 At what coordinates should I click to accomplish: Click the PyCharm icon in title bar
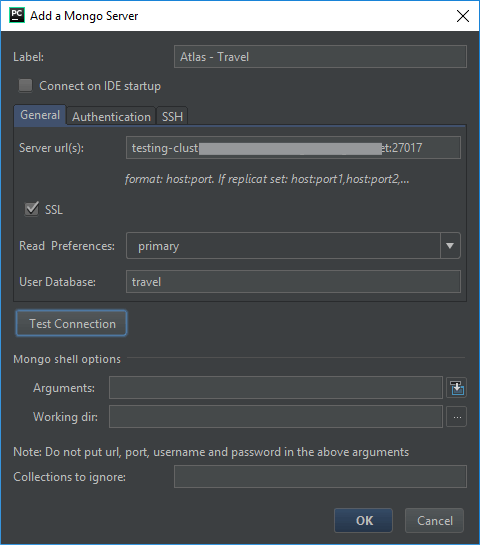coord(17,16)
